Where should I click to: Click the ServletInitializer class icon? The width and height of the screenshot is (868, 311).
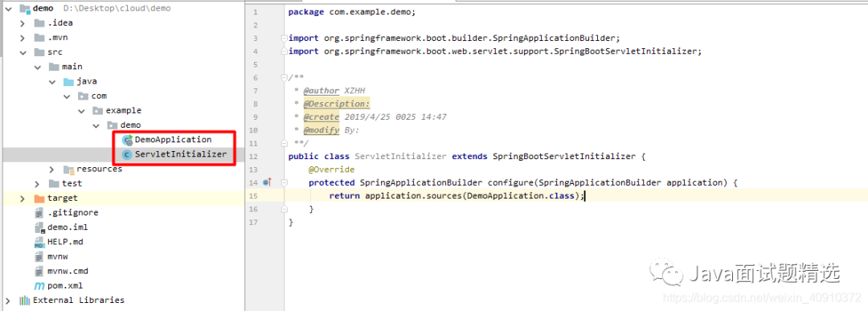click(127, 155)
